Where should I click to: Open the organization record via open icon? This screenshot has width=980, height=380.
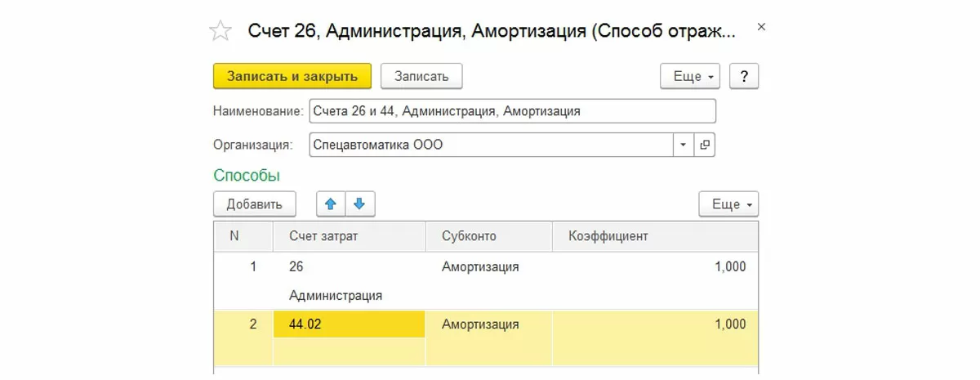tap(705, 145)
